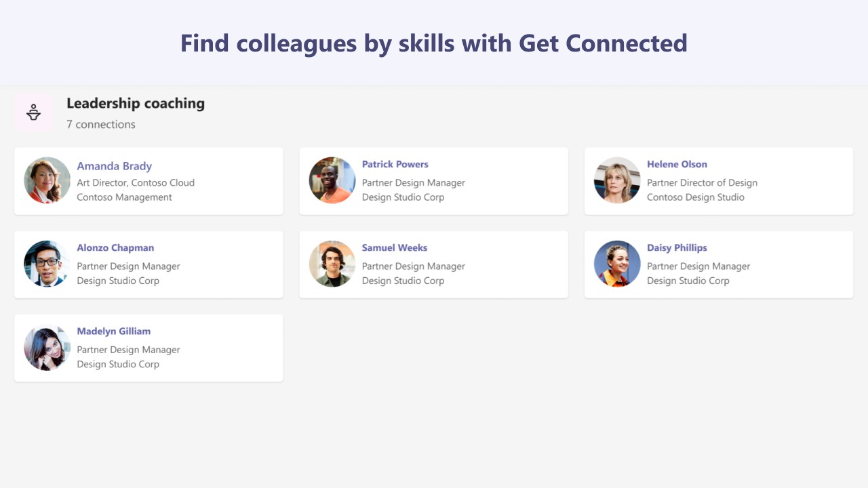Image resolution: width=868 pixels, height=488 pixels.
Task: Click Helene Olson's Partner Director of Design title
Action: point(702,182)
